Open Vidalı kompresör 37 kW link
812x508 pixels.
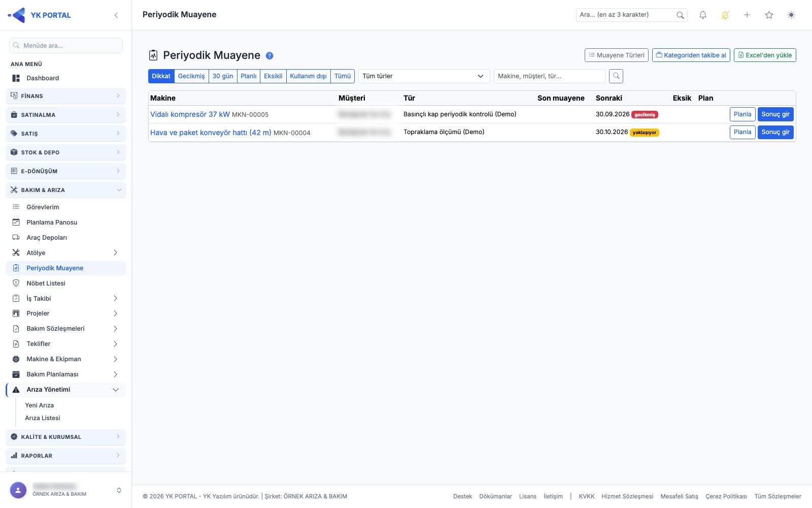[190, 115]
